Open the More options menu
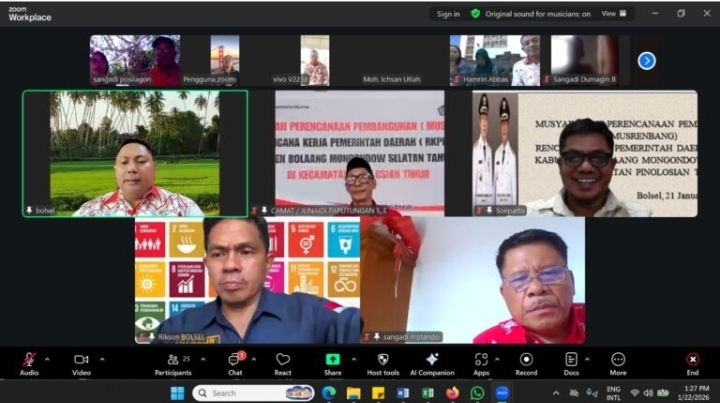The image size is (720, 403). coord(618,360)
